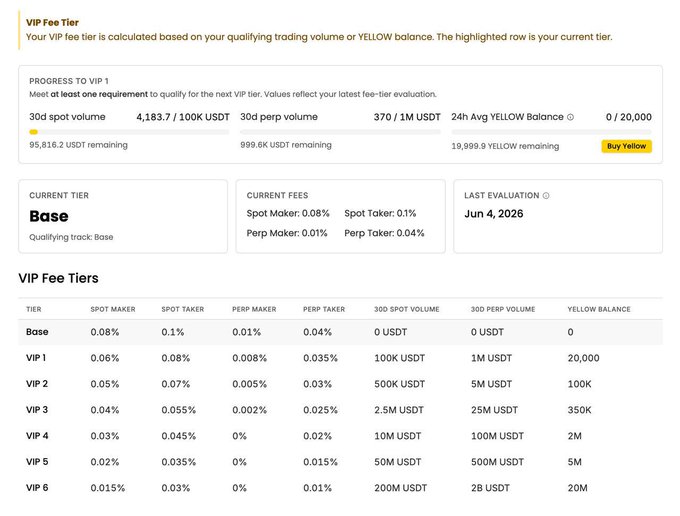Image resolution: width=680 pixels, height=516 pixels.
Task: Click the '4,183.7 / 100K USDT' value
Action: click(183, 117)
